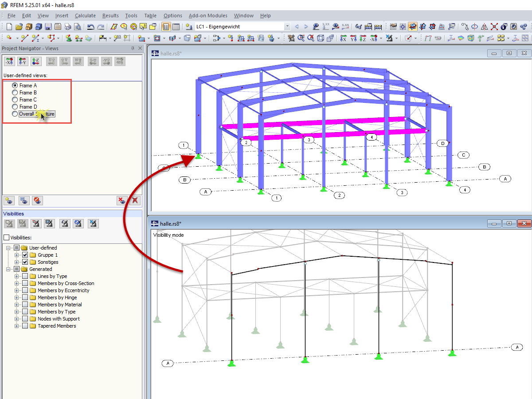532x399 pixels.
Task: Click the view in -Y direction icon in navigator
Action: 22,61
